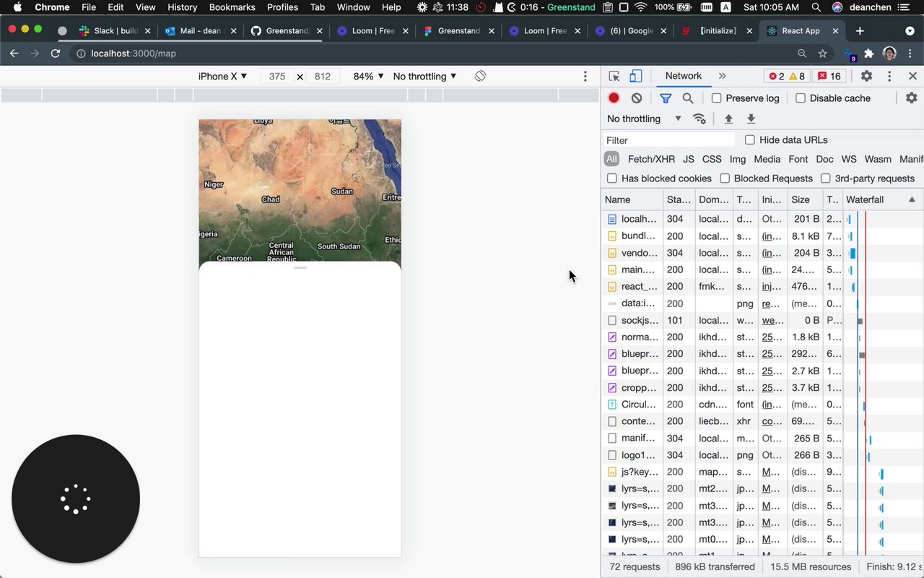Select the react_... request row
Viewport: 924px width, 578px height.
762,287
